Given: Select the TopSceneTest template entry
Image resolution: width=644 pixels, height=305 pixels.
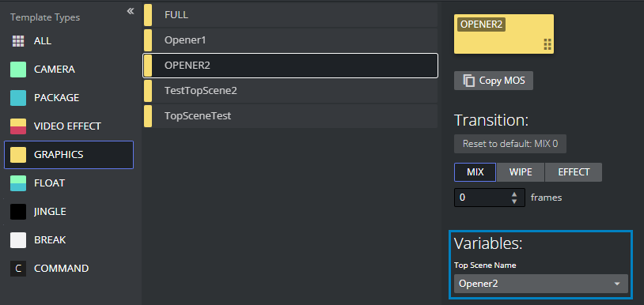Looking at the screenshot, I should point(290,116).
